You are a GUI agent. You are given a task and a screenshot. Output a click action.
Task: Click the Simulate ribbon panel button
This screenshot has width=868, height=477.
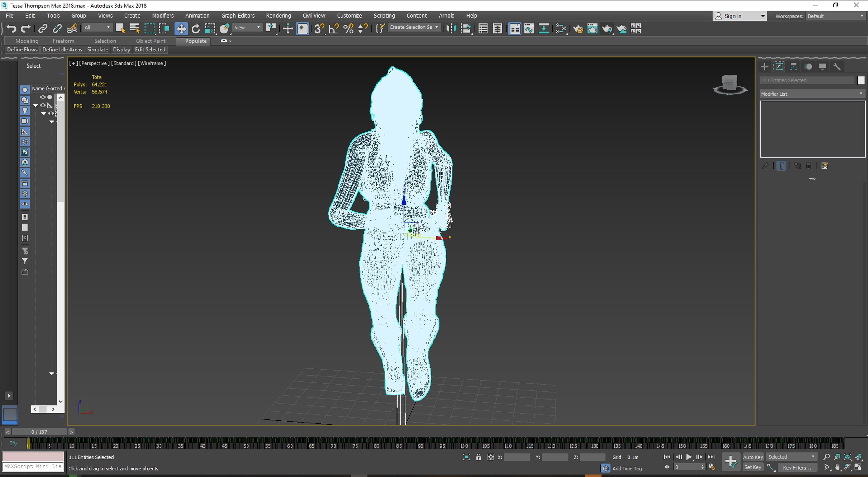pyautogui.click(x=97, y=49)
